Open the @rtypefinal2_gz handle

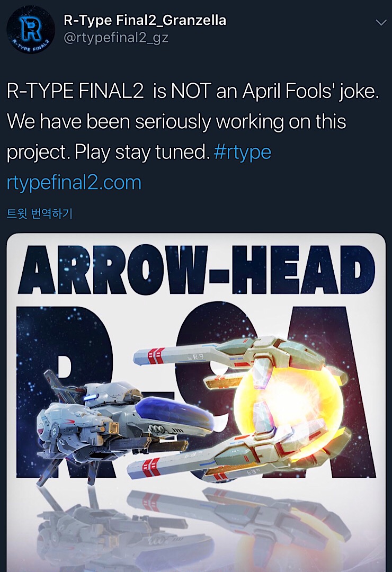click(x=116, y=38)
